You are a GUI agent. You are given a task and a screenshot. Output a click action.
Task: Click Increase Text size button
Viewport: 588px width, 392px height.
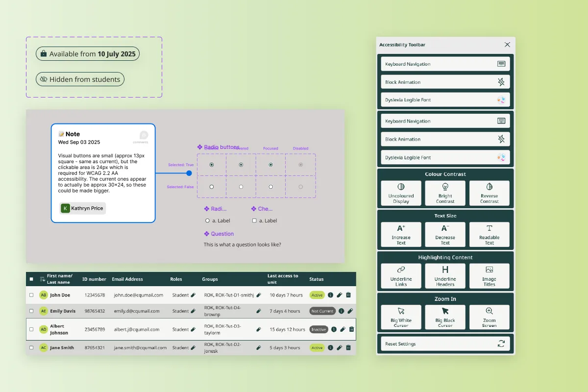(401, 235)
